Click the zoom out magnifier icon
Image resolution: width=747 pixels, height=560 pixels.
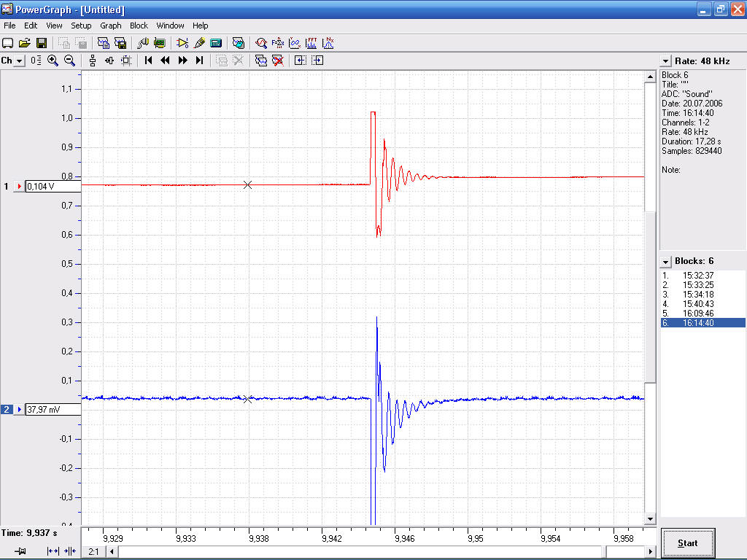[69, 61]
